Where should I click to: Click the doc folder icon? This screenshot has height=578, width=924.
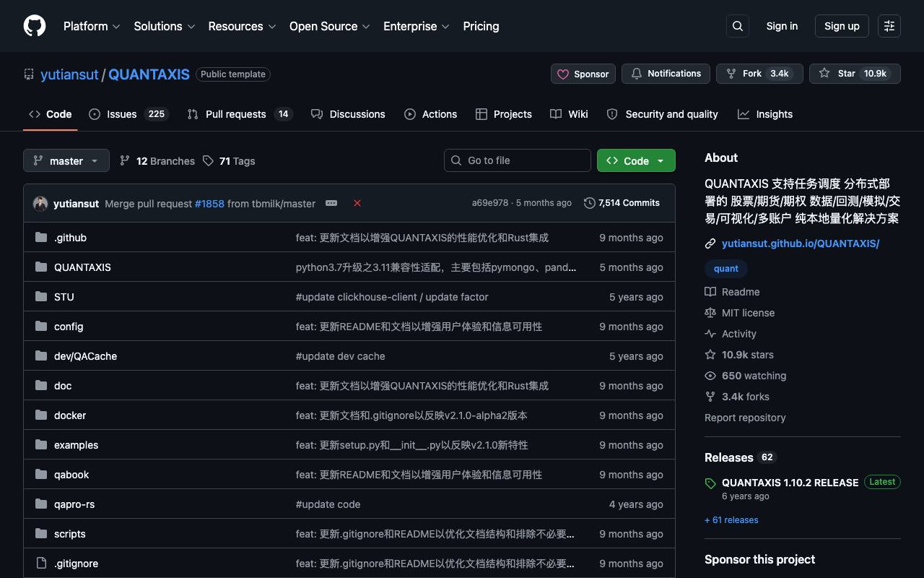41,386
